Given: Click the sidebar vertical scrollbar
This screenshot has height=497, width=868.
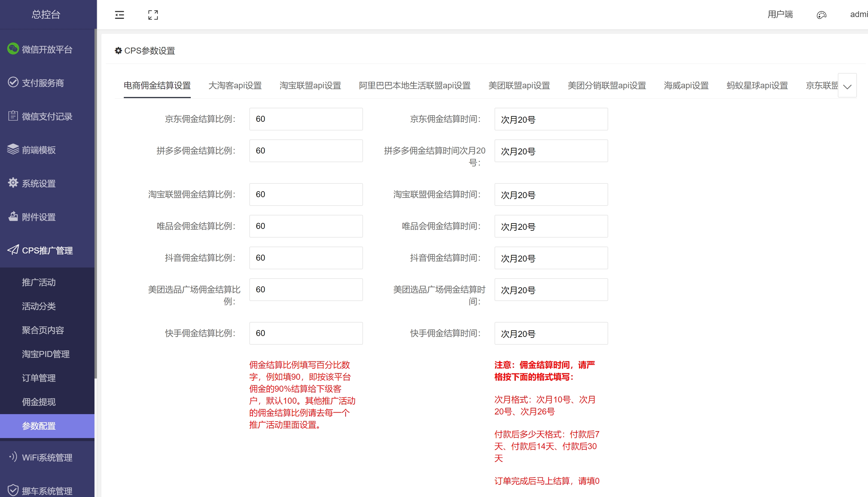Looking at the screenshot, I should click(96, 204).
